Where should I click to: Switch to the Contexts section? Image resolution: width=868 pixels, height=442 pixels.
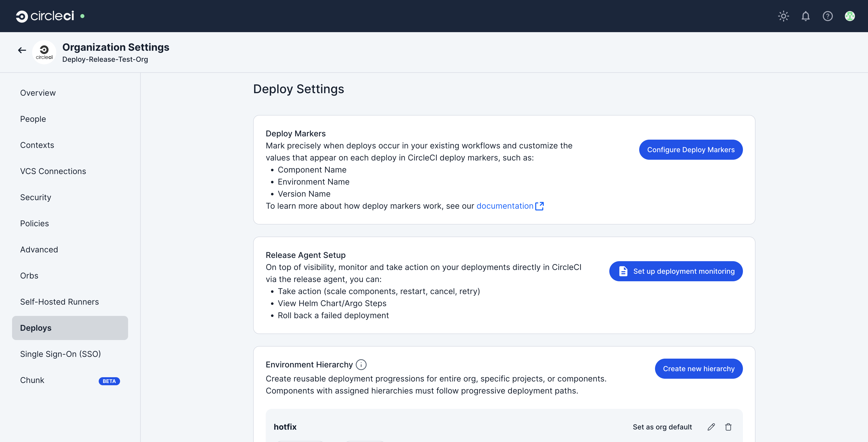37,145
